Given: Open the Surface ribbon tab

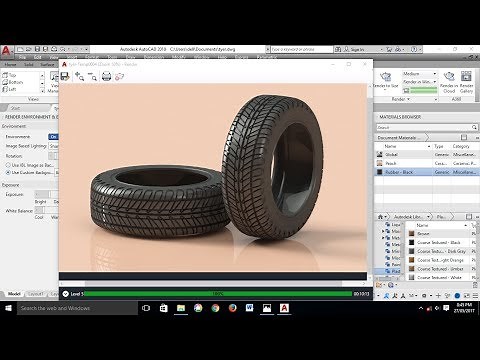Looking at the screenshot, I should (x=48, y=64).
